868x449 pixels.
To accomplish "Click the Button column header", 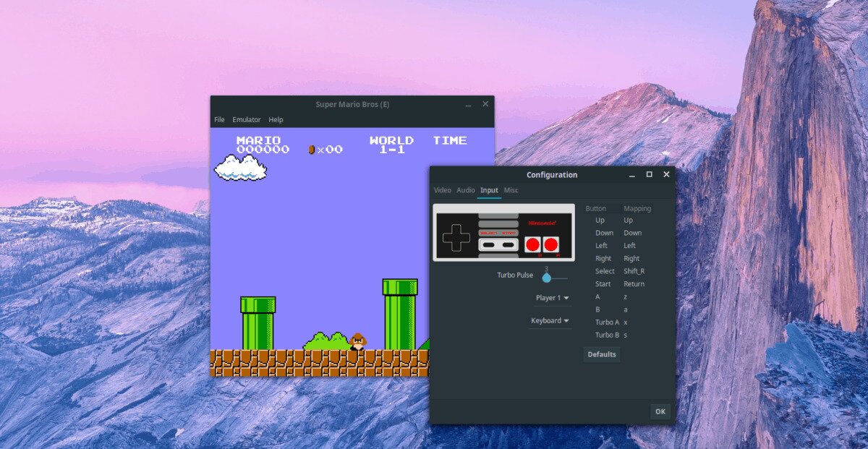I will (596, 208).
